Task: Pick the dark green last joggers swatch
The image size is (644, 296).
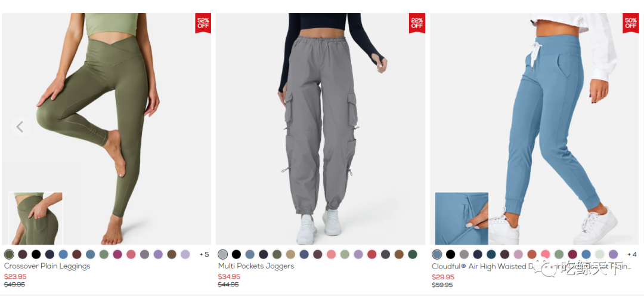Action: [413, 254]
